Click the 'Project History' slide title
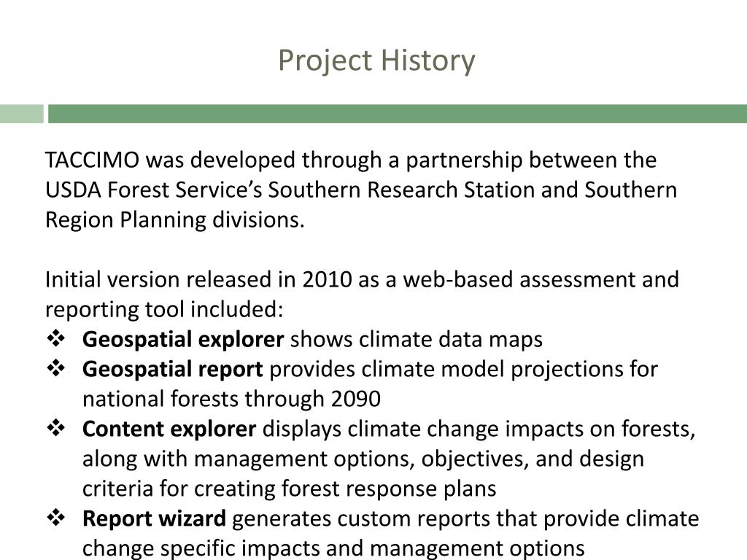The height and width of the screenshot is (560, 747). pyautogui.click(x=376, y=61)
